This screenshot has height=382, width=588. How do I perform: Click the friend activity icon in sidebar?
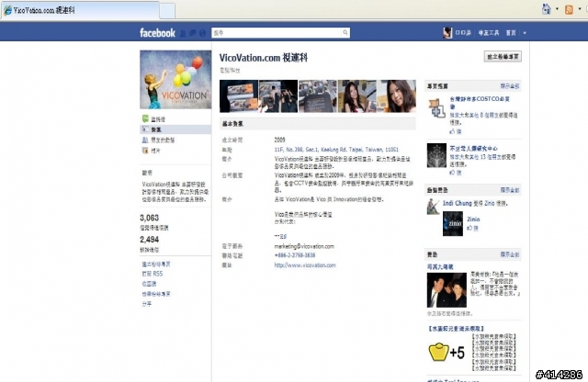tap(145, 140)
